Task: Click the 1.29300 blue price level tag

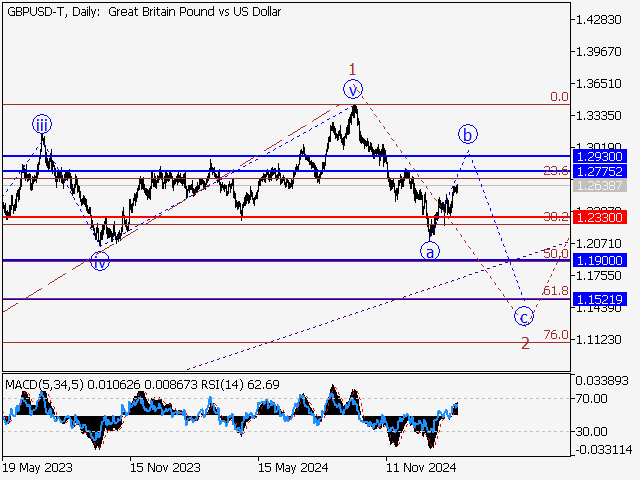Action: click(x=600, y=157)
